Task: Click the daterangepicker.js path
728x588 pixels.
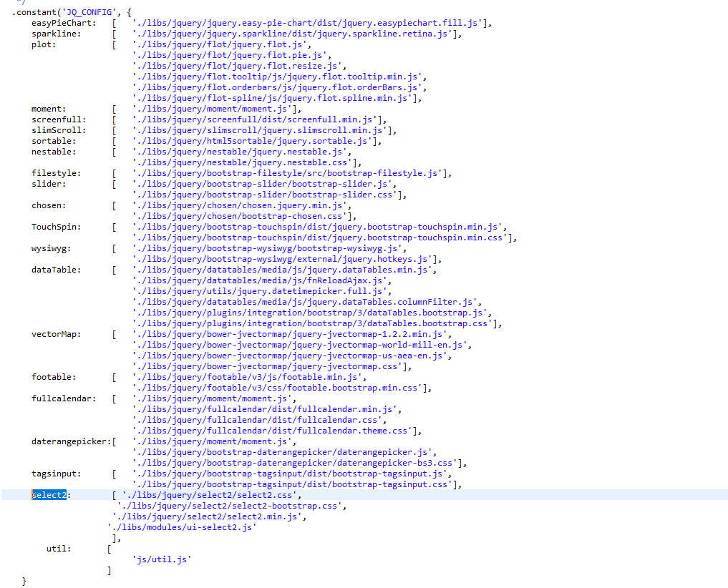Action: [x=282, y=451]
